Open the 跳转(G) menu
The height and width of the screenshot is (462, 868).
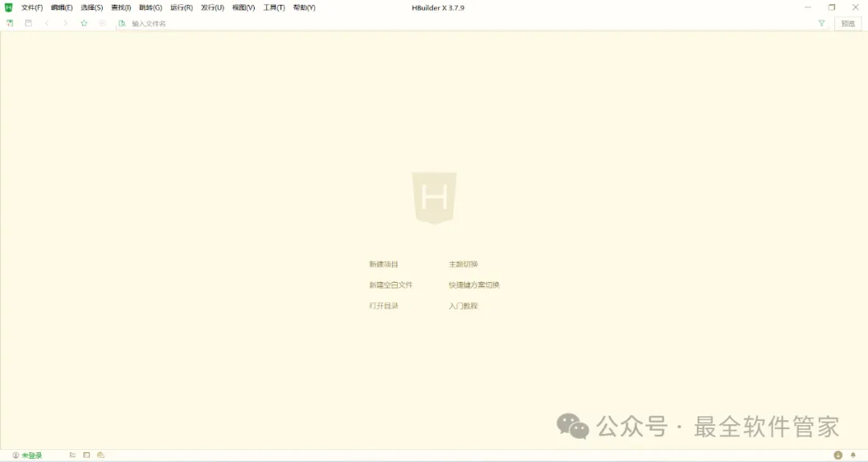(x=150, y=8)
